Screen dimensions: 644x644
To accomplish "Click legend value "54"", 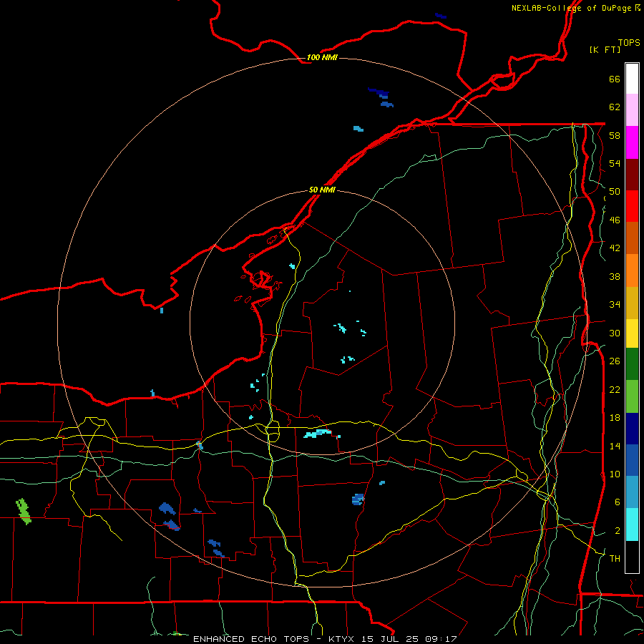I will click(615, 163).
